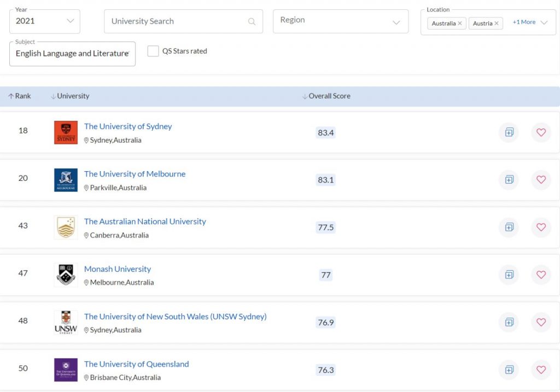Add University of Queensland to compare
The height and width of the screenshot is (392, 560).
click(509, 370)
